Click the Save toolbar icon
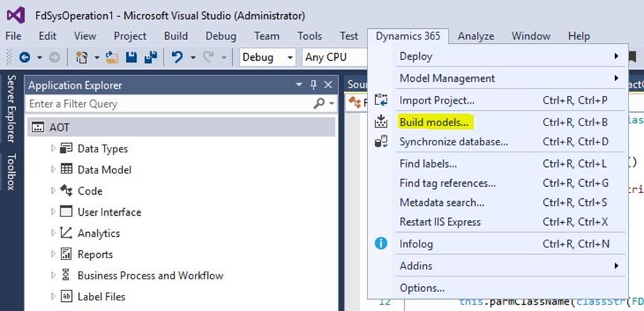644x311 pixels. tap(131, 58)
